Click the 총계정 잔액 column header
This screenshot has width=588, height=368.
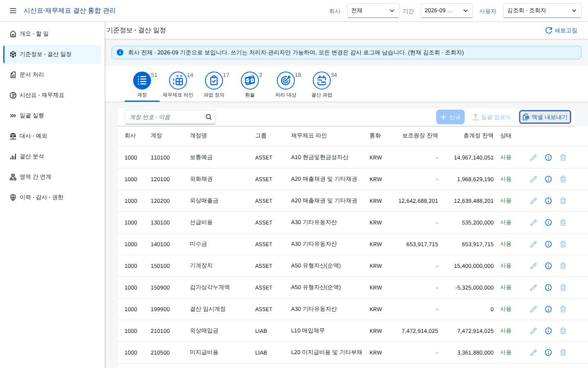pos(479,136)
